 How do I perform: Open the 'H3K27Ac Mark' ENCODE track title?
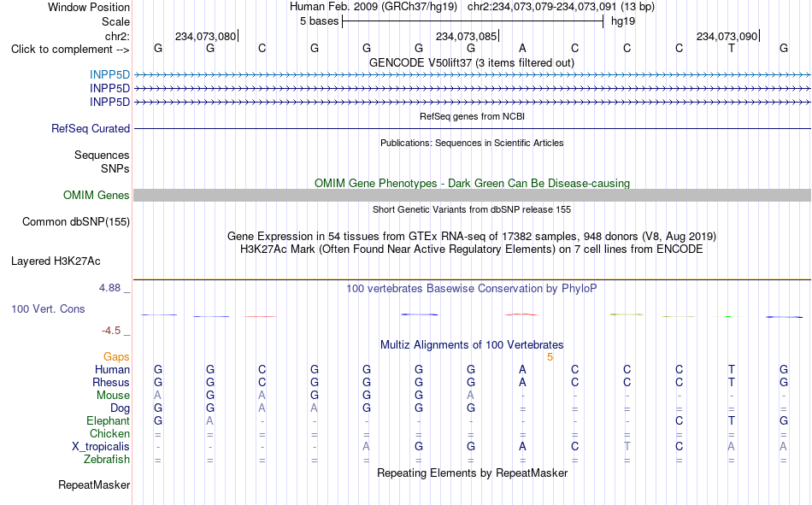[x=472, y=250]
